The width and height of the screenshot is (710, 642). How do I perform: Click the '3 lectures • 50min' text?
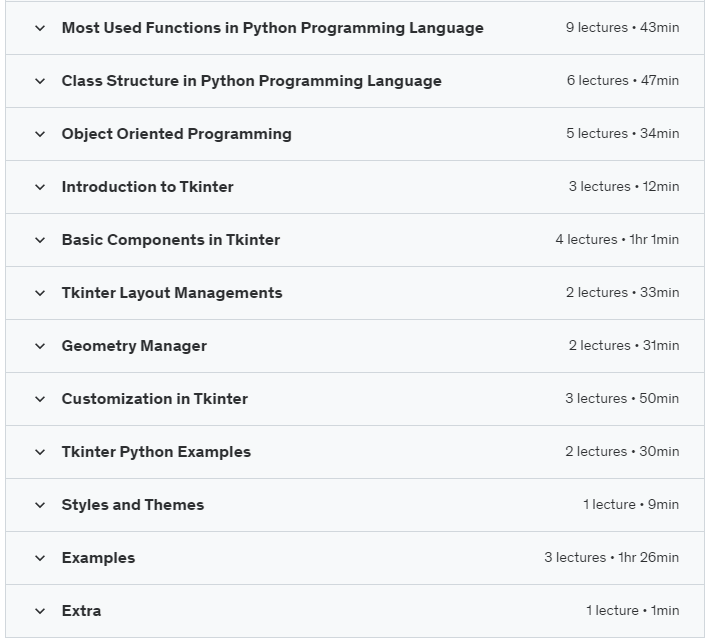point(622,398)
